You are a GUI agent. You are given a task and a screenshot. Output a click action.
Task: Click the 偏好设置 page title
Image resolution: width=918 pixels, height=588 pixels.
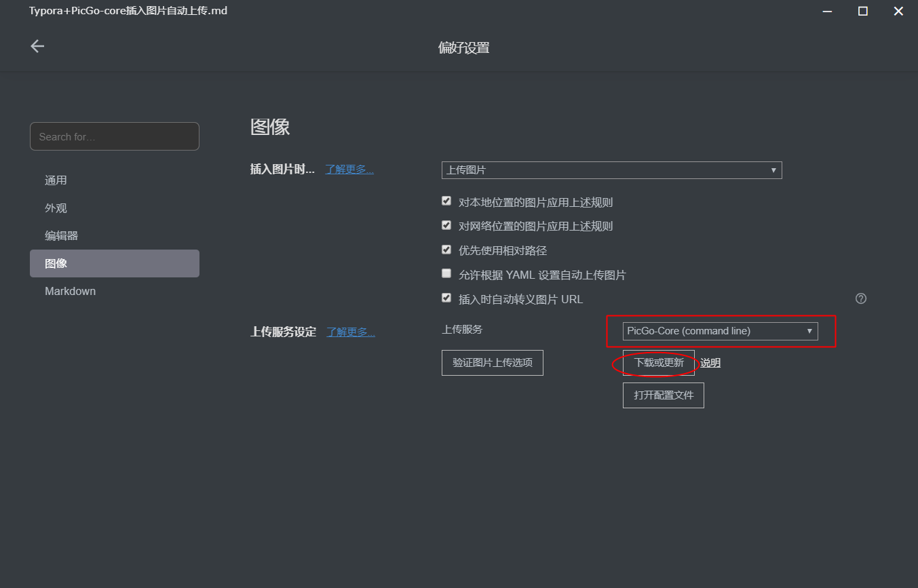click(x=464, y=47)
